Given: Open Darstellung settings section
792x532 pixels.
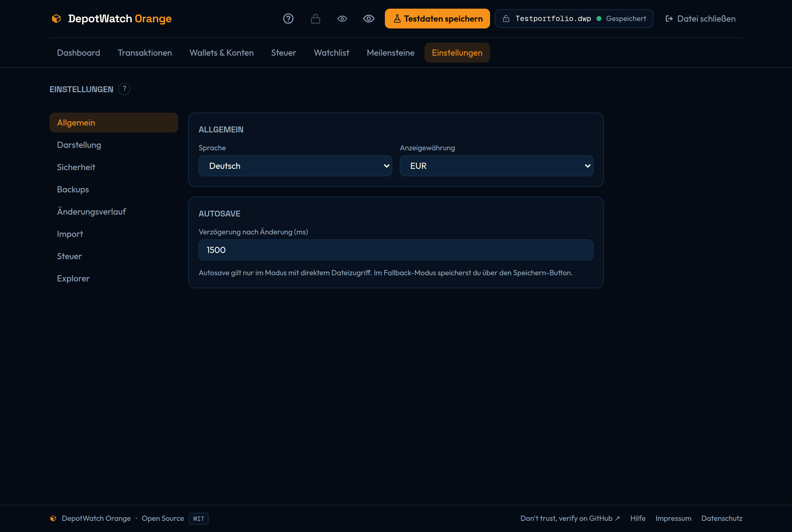Looking at the screenshot, I should tap(114, 145).
